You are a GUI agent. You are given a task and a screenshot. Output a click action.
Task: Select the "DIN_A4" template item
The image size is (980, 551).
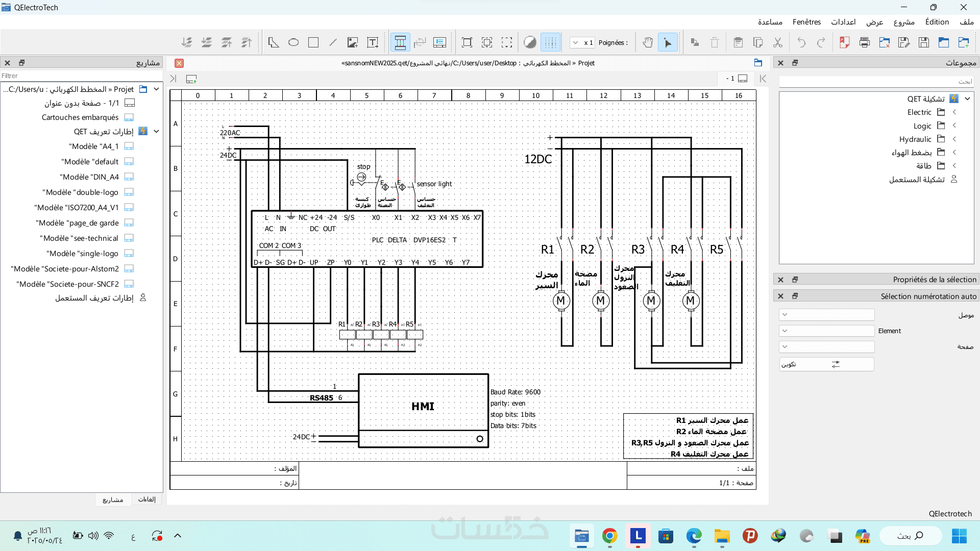(90, 177)
